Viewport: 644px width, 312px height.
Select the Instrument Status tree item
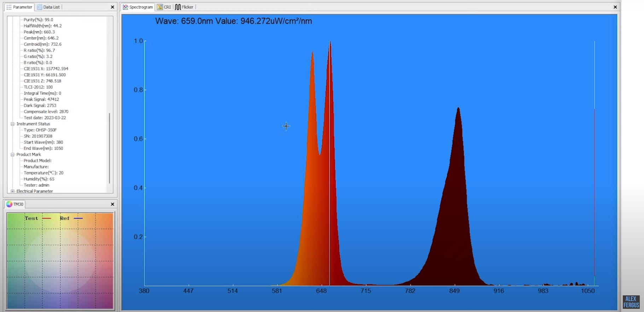(x=33, y=124)
